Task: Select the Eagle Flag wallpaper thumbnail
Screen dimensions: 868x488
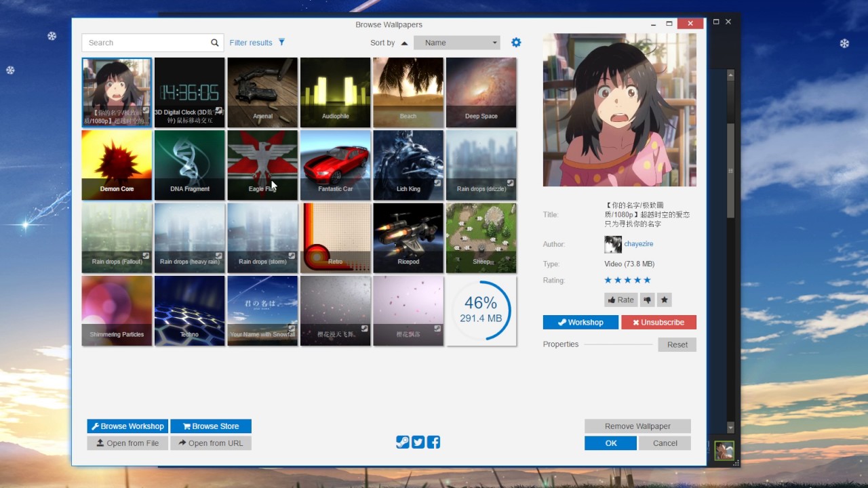Action: (x=262, y=165)
